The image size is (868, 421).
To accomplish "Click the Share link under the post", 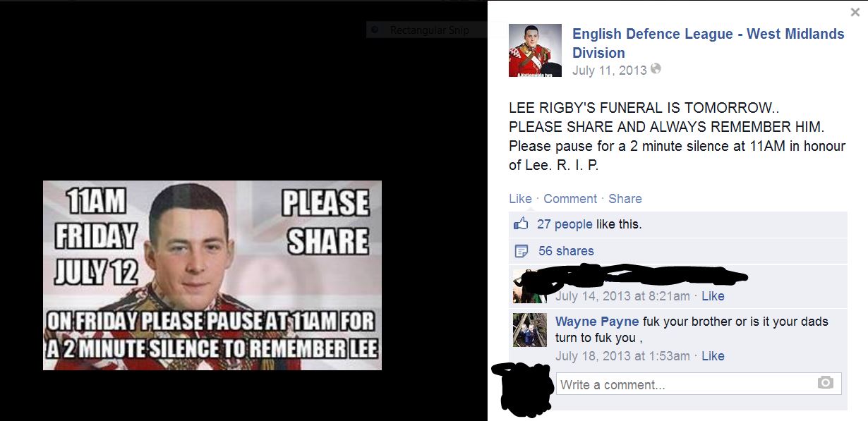I will pyautogui.click(x=625, y=199).
